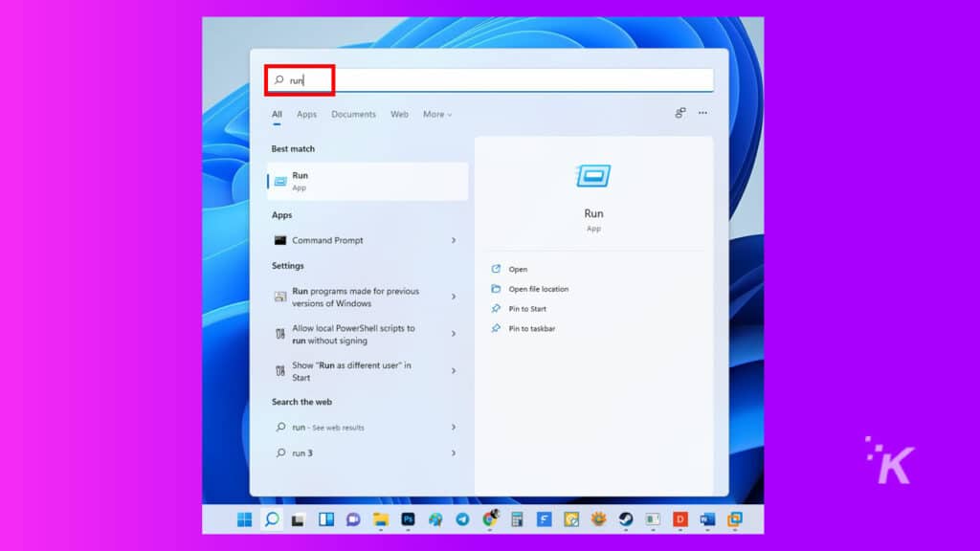This screenshot has width=980, height=551.
Task: Click the 'run 3' web suggestion
Action: (x=367, y=452)
